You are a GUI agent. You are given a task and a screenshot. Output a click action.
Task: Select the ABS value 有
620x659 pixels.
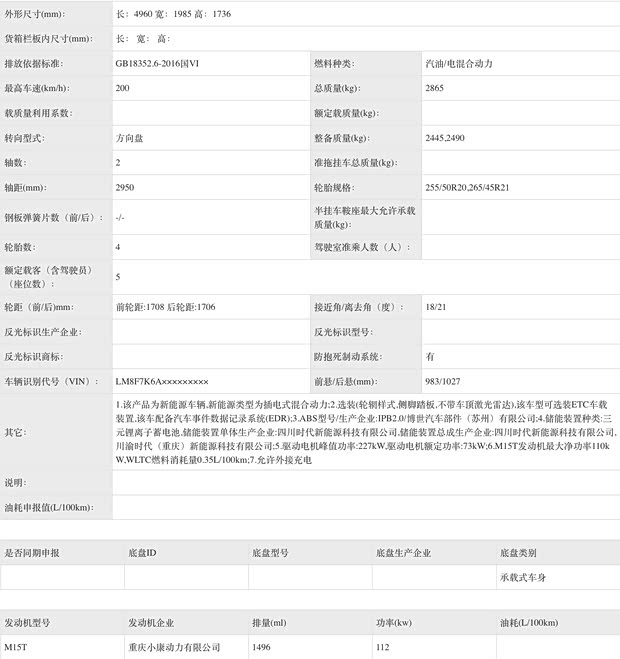[430, 356]
